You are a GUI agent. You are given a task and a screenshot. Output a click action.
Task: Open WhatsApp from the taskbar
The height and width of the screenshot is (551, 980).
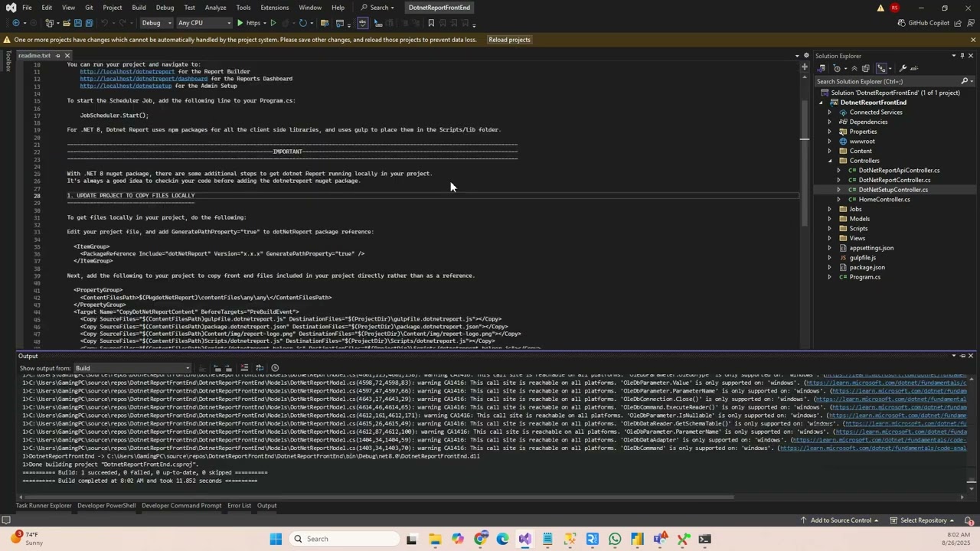click(x=615, y=539)
